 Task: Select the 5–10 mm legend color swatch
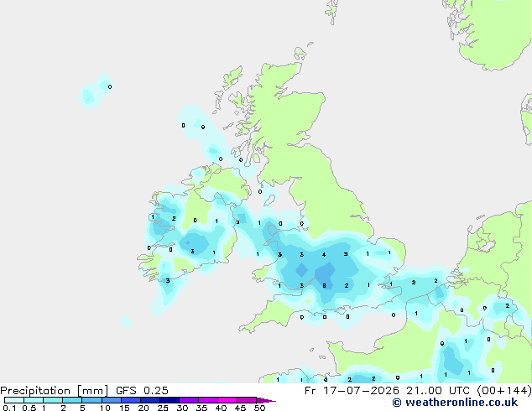tap(91, 400)
